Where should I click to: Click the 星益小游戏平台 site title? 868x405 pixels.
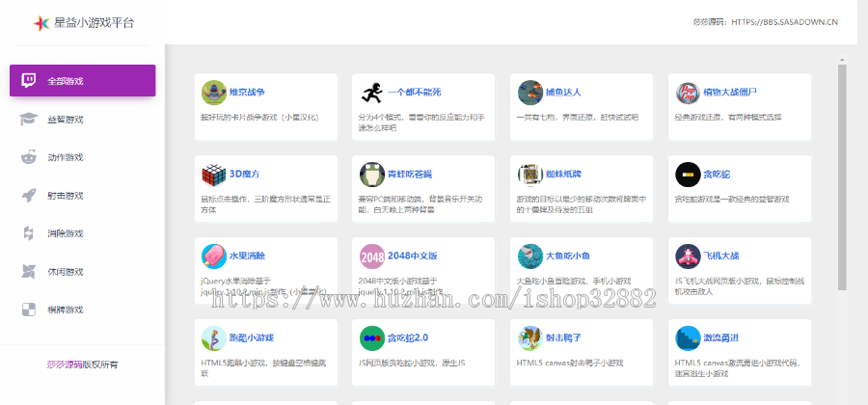(95, 23)
